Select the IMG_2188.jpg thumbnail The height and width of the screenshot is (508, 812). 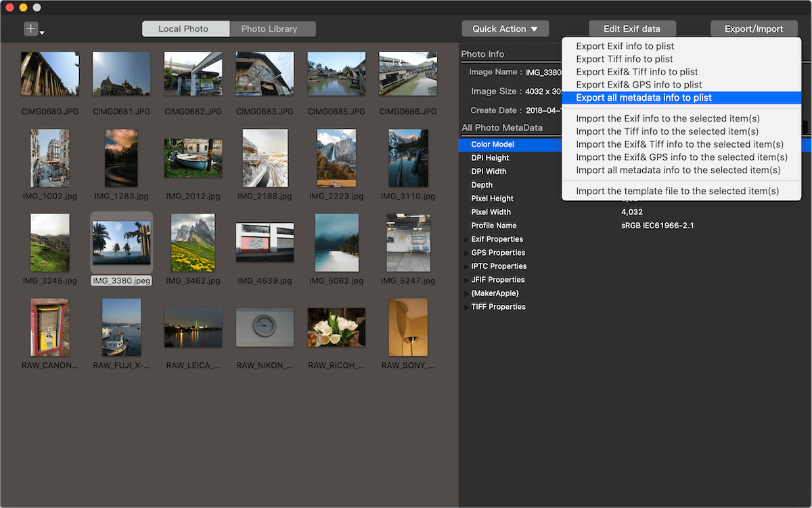pos(265,158)
